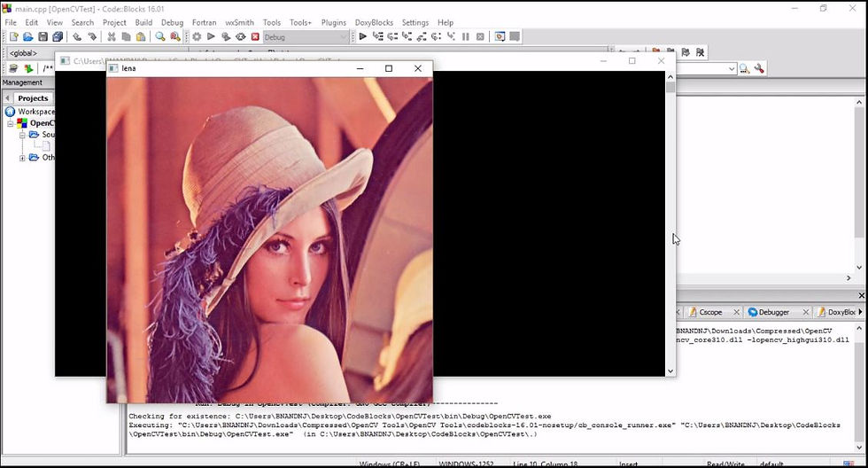Start debugger with the Debug/Continue arrow
The width and height of the screenshot is (868, 468).
[362, 36]
